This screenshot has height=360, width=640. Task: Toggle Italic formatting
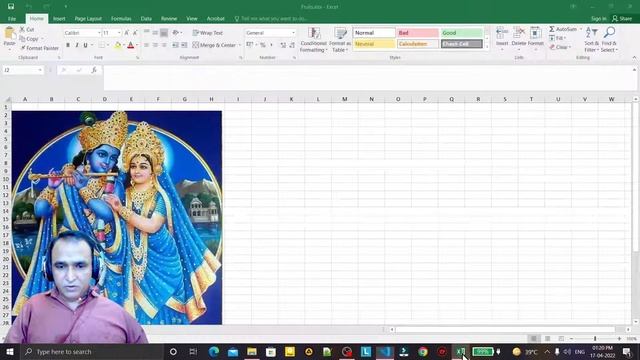pos(76,45)
